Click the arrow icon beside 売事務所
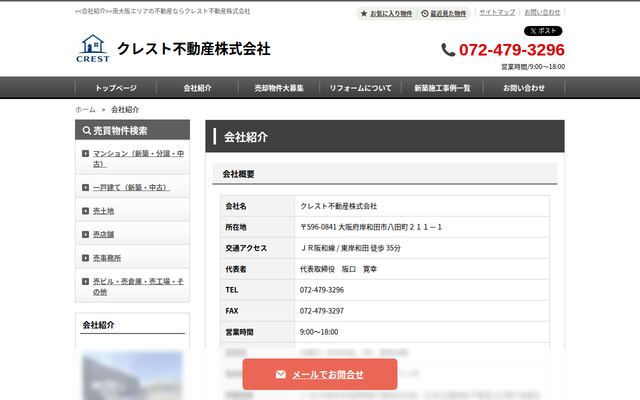 [85, 258]
